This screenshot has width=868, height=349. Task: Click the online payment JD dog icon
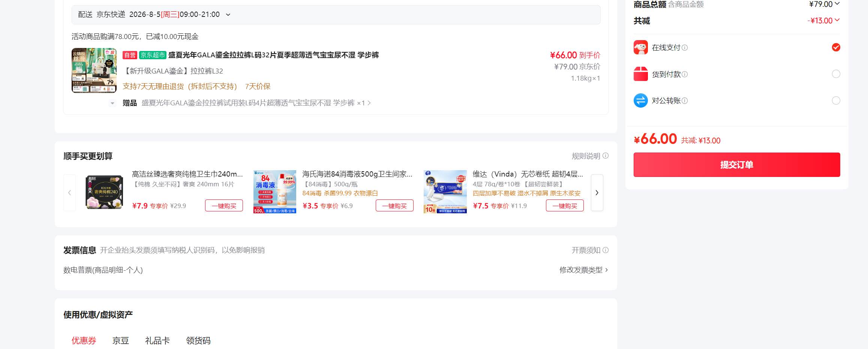pos(641,48)
